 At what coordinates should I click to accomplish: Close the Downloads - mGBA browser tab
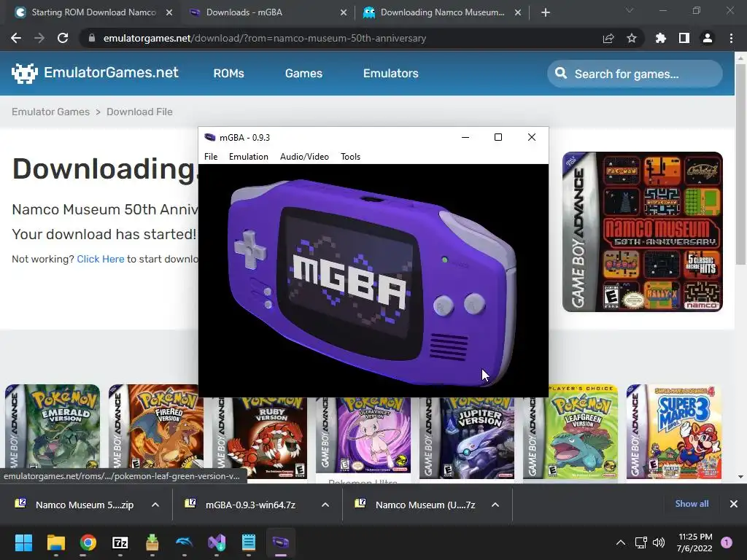[344, 13]
